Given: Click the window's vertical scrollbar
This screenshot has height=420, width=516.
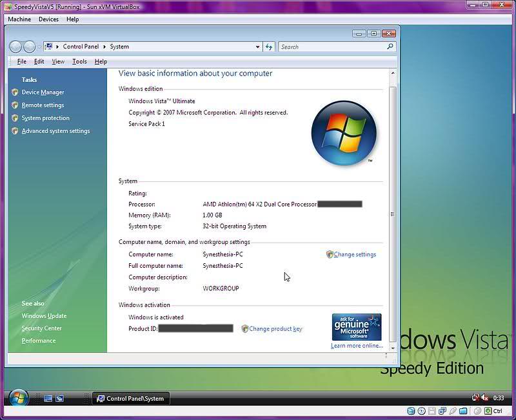Looking at the screenshot, I should pyautogui.click(x=393, y=214).
